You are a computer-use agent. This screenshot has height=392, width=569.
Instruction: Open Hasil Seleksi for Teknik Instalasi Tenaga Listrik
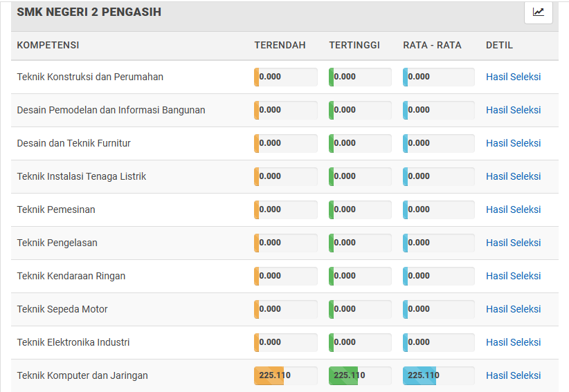pyautogui.click(x=513, y=176)
